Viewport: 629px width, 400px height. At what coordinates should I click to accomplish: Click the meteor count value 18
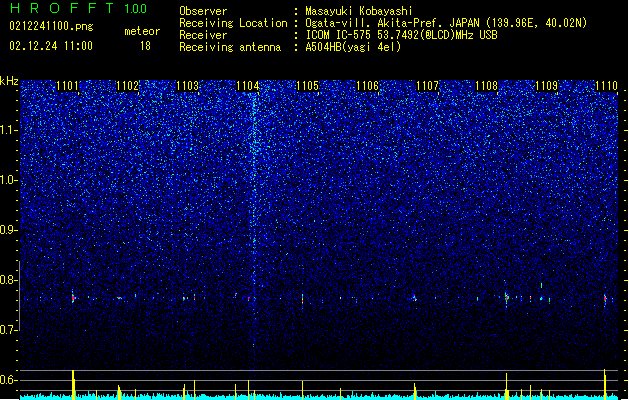[x=145, y=46]
